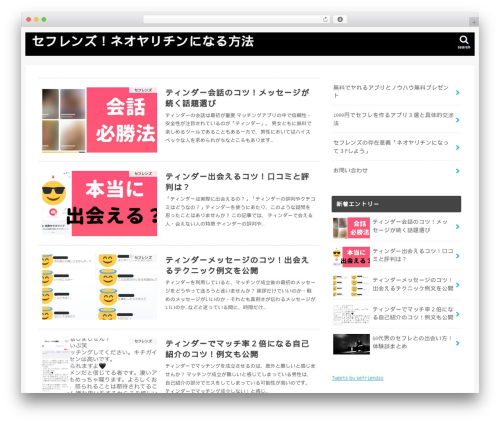Click chevron next to sidebar マッチ率２倍 entry

pyautogui.click(x=458, y=314)
